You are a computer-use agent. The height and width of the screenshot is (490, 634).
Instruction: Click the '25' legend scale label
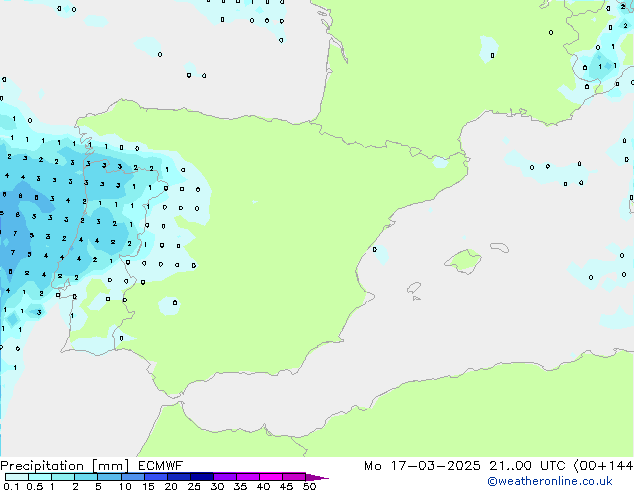tap(194, 486)
